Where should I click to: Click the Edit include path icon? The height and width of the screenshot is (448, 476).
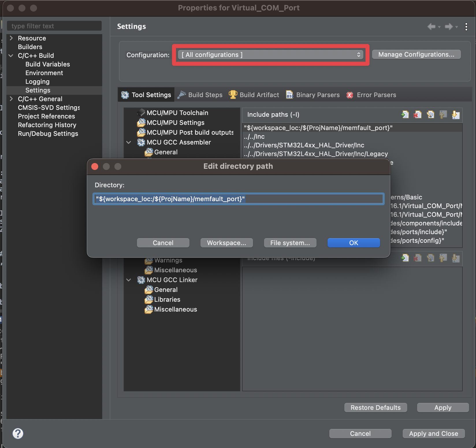click(430, 115)
